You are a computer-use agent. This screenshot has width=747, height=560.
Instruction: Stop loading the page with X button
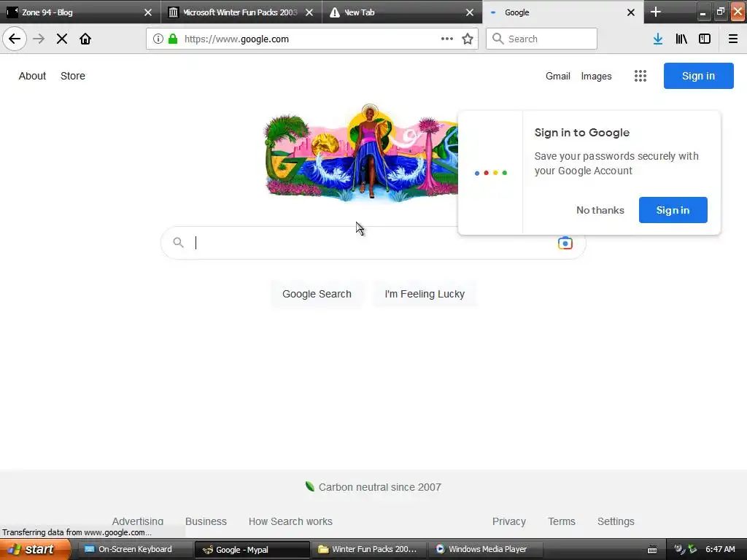point(62,39)
